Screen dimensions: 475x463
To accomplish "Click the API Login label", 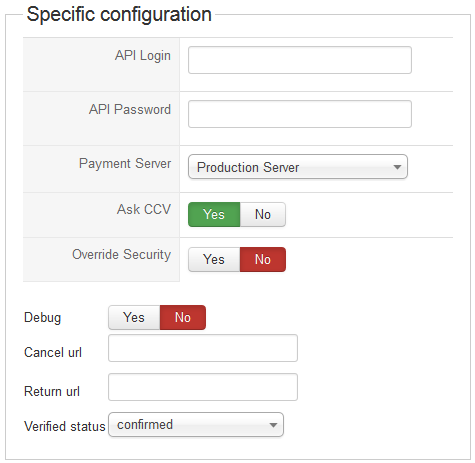I will pos(143,56).
